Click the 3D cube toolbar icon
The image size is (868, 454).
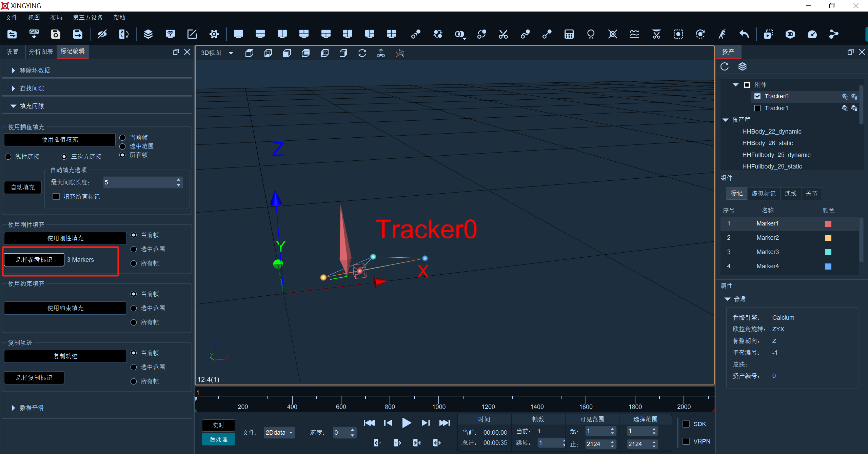790,34
